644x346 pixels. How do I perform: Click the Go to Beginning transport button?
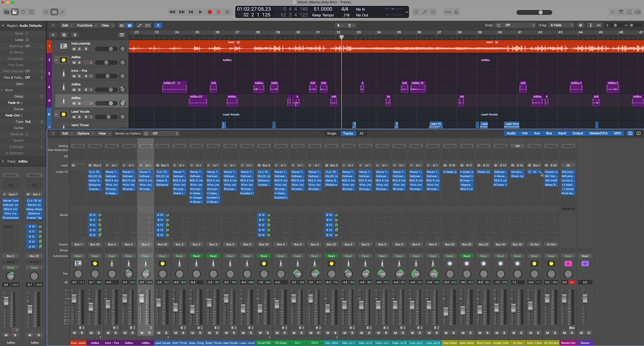pos(191,12)
